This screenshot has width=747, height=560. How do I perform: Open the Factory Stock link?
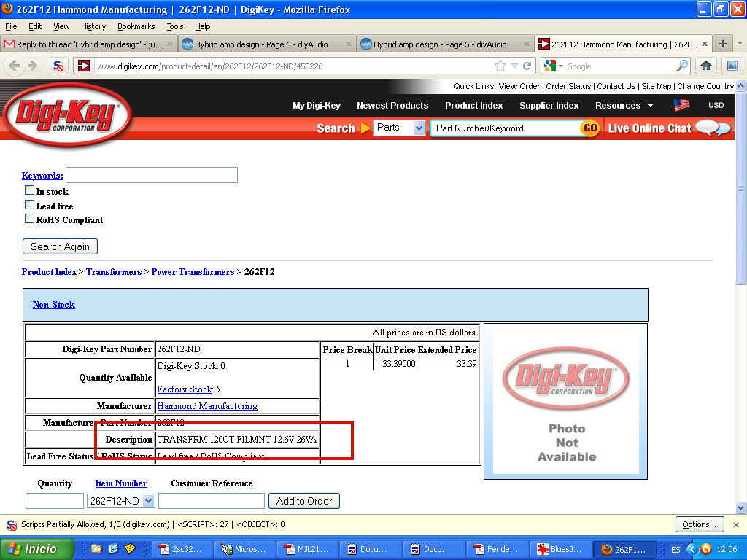(185, 389)
